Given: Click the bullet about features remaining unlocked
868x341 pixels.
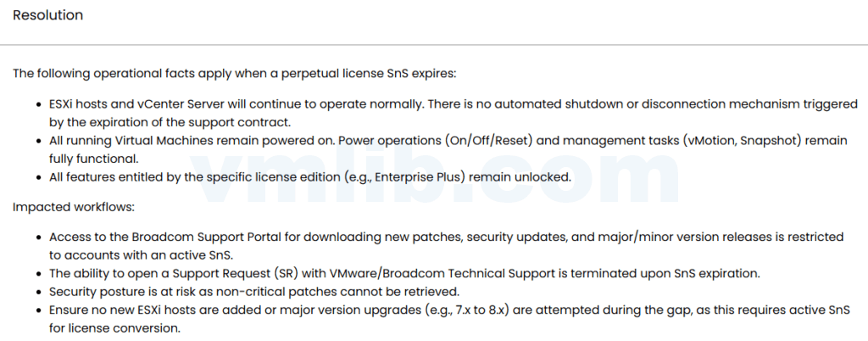Looking at the screenshot, I should click(x=311, y=177).
